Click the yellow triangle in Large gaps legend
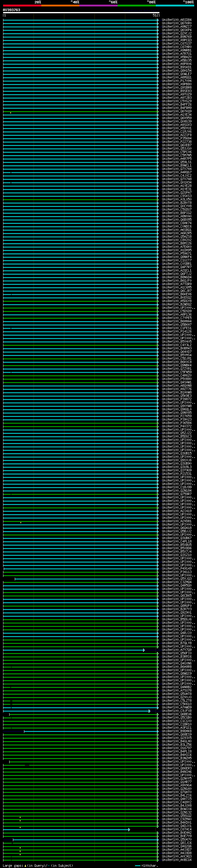 click(25, 865)
